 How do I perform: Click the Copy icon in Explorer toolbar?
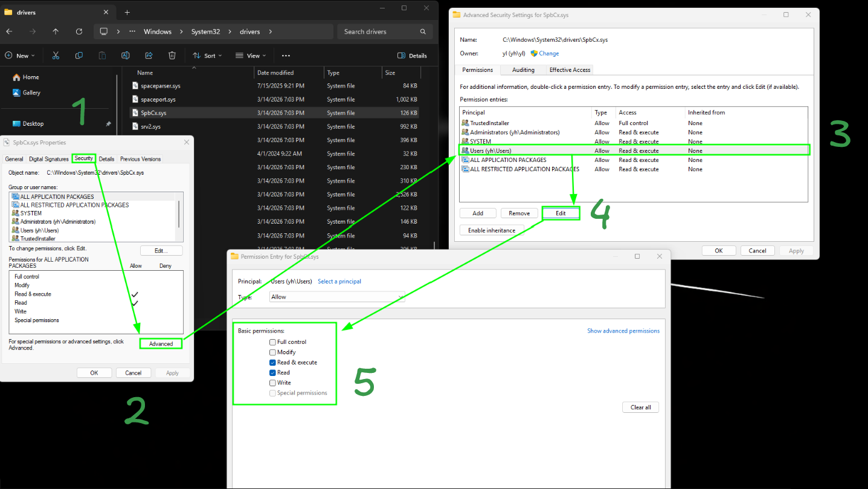coord(79,56)
